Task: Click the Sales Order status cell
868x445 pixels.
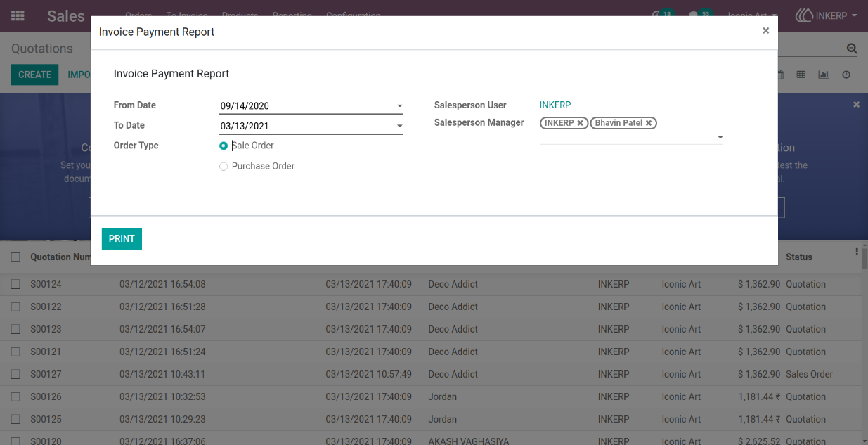Action: pos(809,375)
